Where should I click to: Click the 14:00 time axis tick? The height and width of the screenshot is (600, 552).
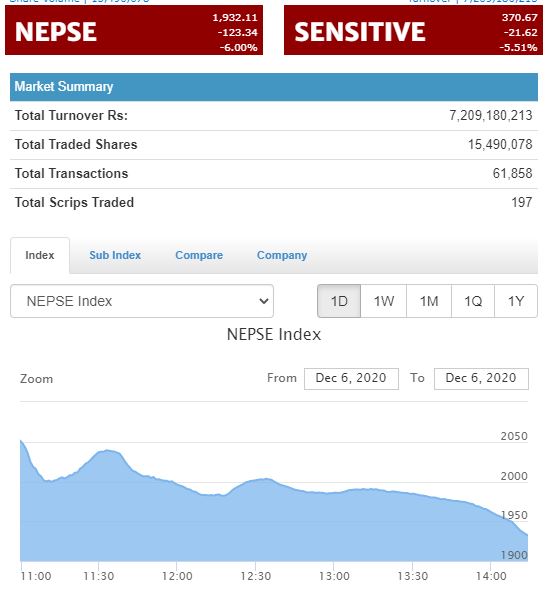tap(491, 576)
